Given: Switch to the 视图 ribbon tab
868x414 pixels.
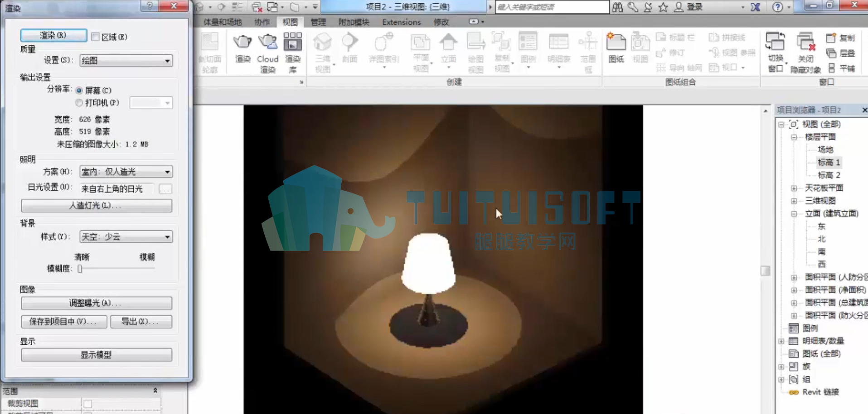Looking at the screenshot, I should (x=290, y=22).
